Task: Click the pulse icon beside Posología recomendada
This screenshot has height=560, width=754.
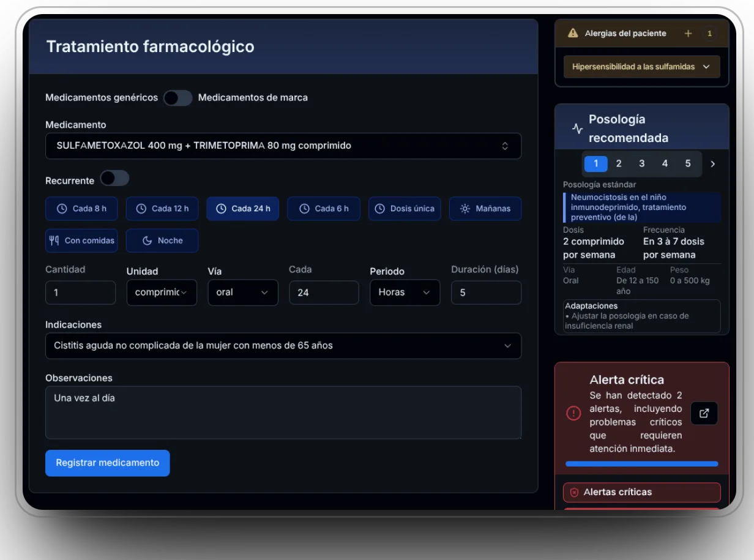Action: click(576, 129)
